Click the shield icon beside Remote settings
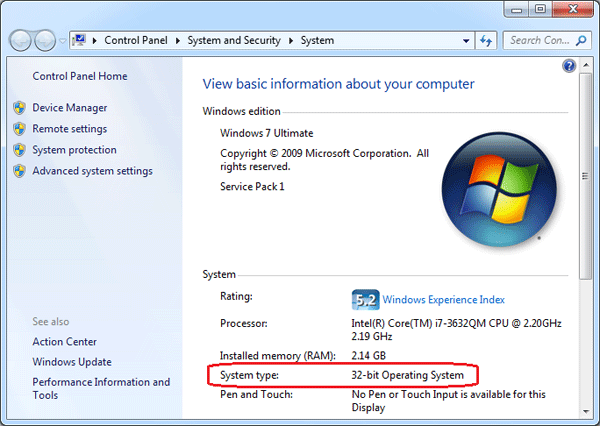The height and width of the screenshot is (426, 600). click(x=18, y=129)
